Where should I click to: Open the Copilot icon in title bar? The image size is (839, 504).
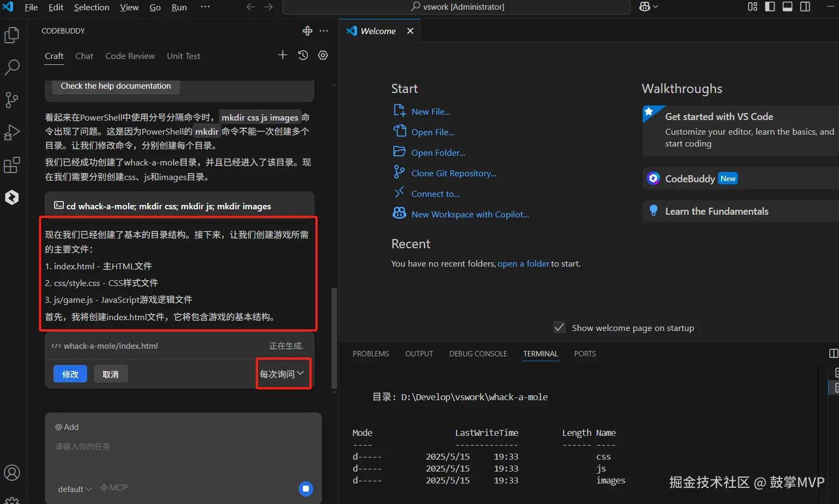(645, 6)
